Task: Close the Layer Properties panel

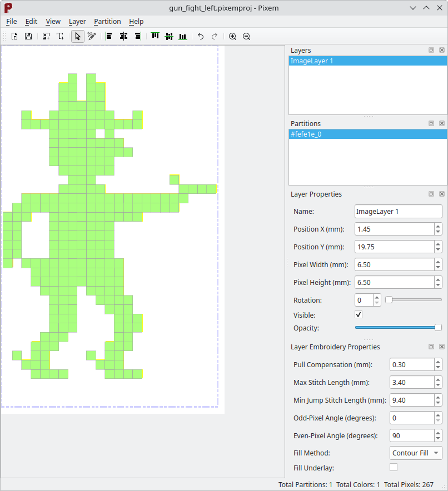Action: pos(442,194)
